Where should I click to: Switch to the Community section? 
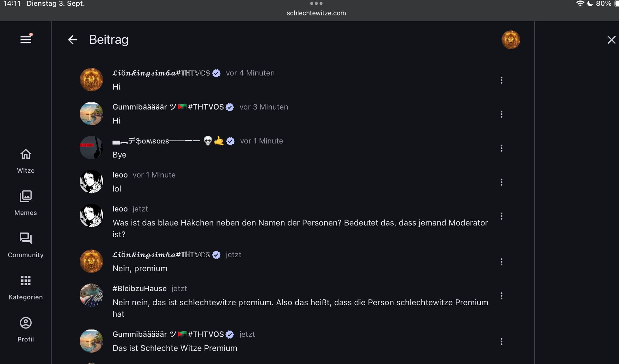26,245
